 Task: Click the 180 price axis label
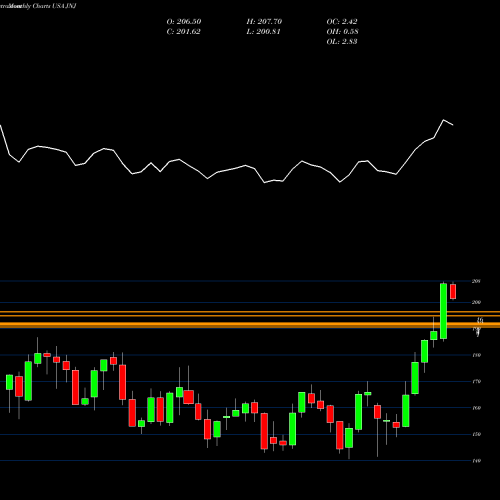(476, 355)
